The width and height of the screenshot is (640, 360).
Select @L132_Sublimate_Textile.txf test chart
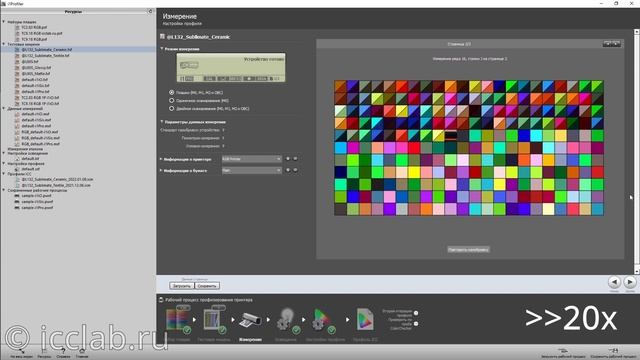tap(45, 56)
